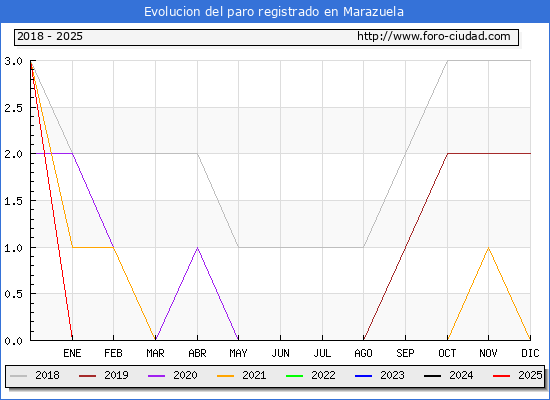
Task: Click the 1.0 y-axis value
Action: point(13,248)
